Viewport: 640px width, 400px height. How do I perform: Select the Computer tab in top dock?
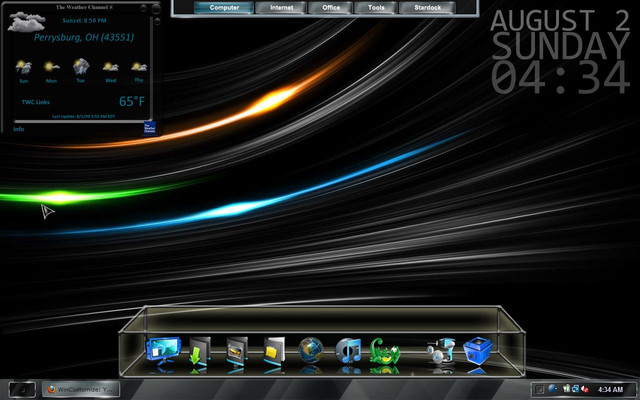[x=224, y=7]
